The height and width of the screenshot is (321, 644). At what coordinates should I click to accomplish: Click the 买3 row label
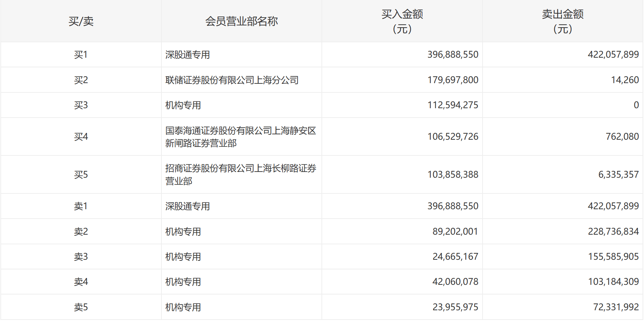click(81, 105)
